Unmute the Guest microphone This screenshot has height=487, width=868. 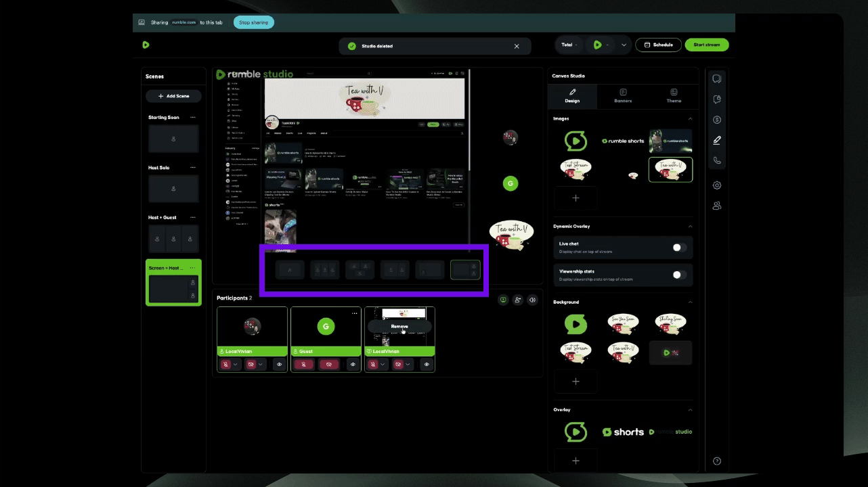(303, 364)
